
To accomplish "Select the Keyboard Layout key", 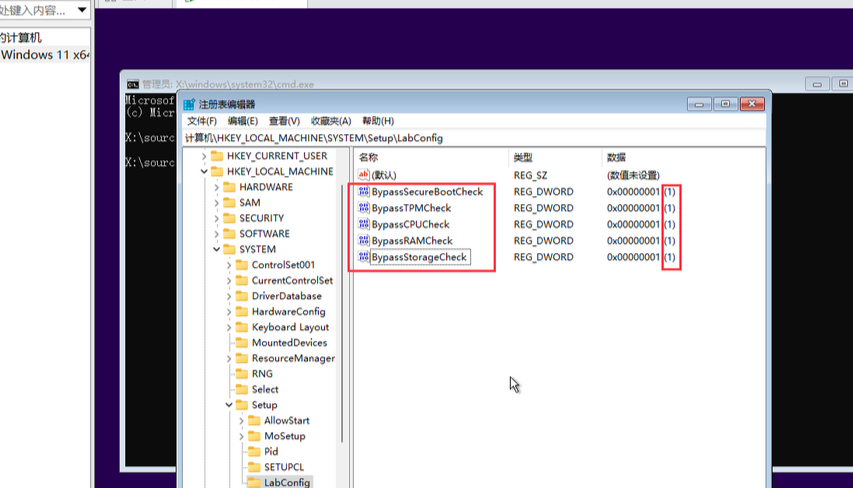I will [x=290, y=327].
